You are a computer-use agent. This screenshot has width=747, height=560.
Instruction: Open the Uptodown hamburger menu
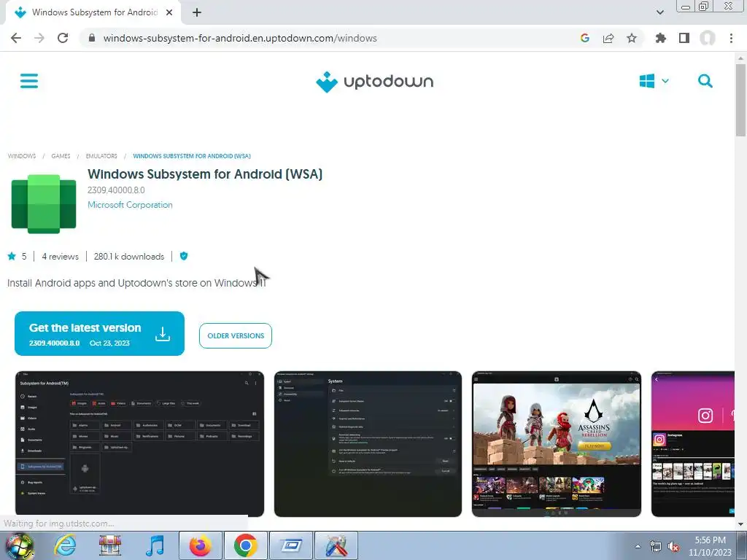(x=29, y=81)
